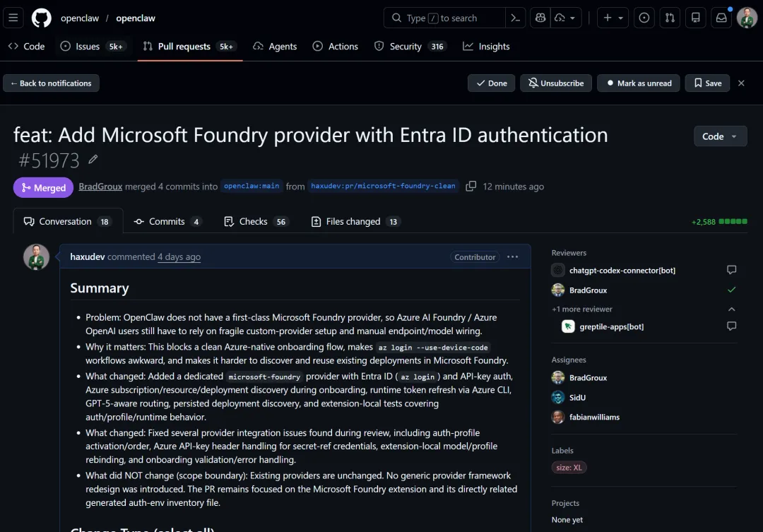Image resolution: width=763 pixels, height=532 pixels.
Task: Open the create new plus menu
Action: click(x=613, y=18)
